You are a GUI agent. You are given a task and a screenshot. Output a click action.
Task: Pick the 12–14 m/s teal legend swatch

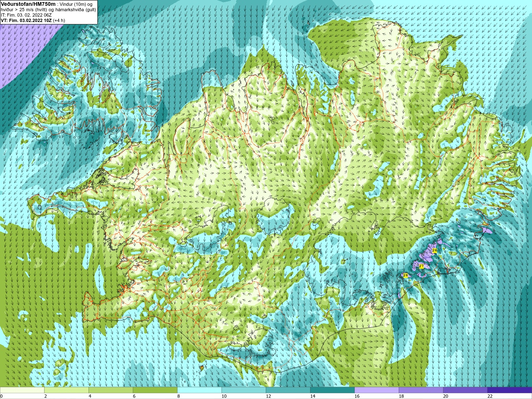[288, 390]
